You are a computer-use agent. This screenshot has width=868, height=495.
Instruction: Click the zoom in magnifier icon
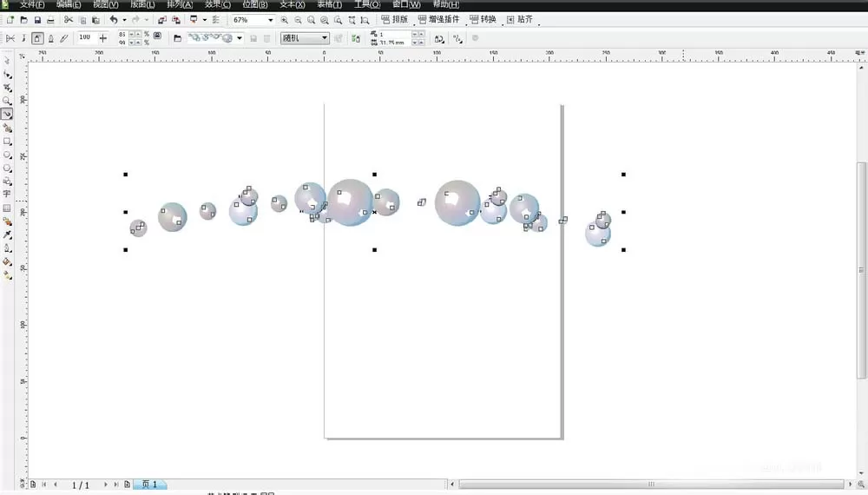(x=285, y=20)
